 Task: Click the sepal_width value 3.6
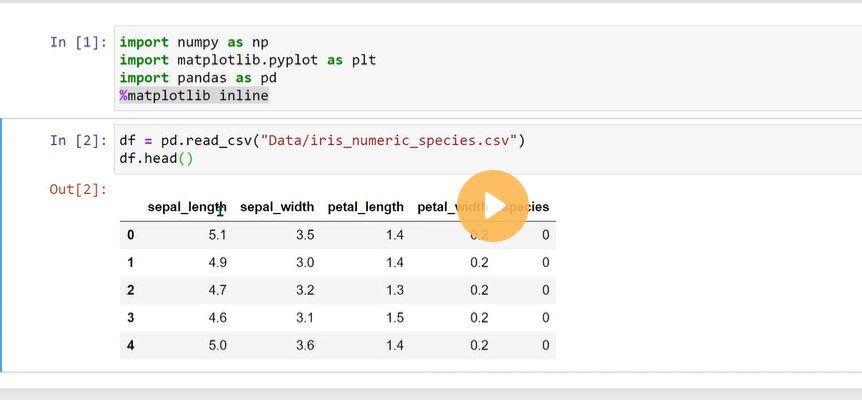305,346
